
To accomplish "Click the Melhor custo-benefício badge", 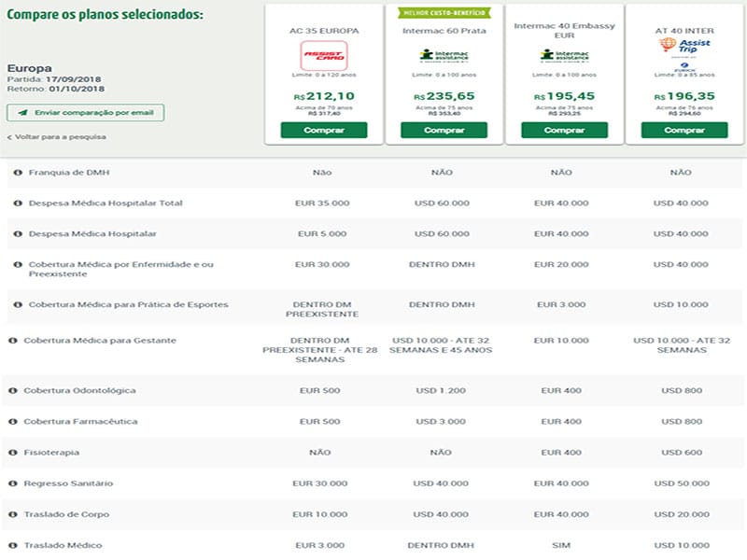I will click(444, 13).
